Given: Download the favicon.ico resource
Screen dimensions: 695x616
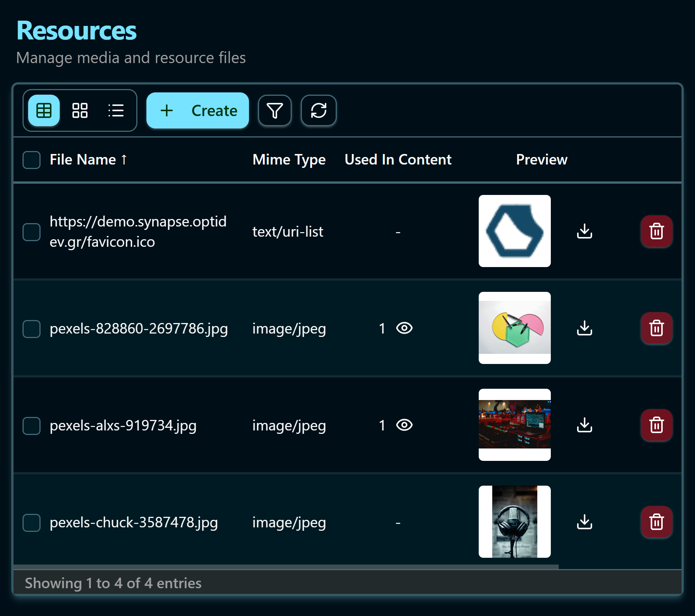Looking at the screenshot, I should coord(584,231).
